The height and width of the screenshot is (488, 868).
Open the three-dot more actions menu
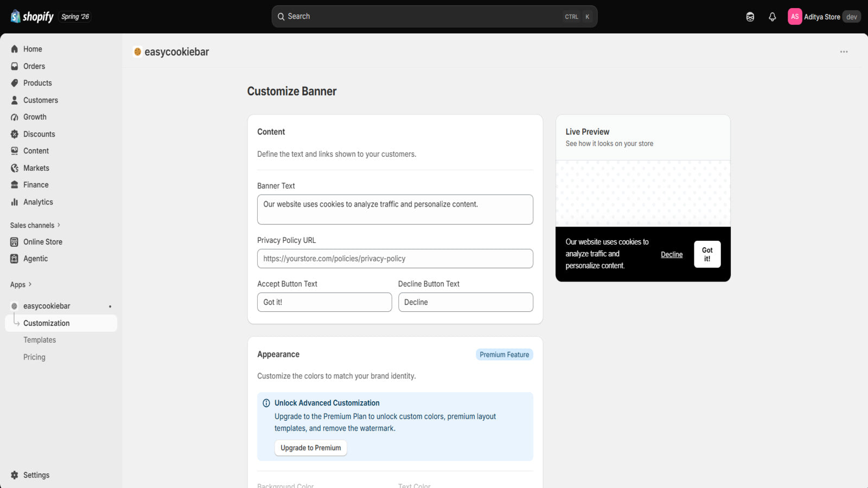point(844,52)
